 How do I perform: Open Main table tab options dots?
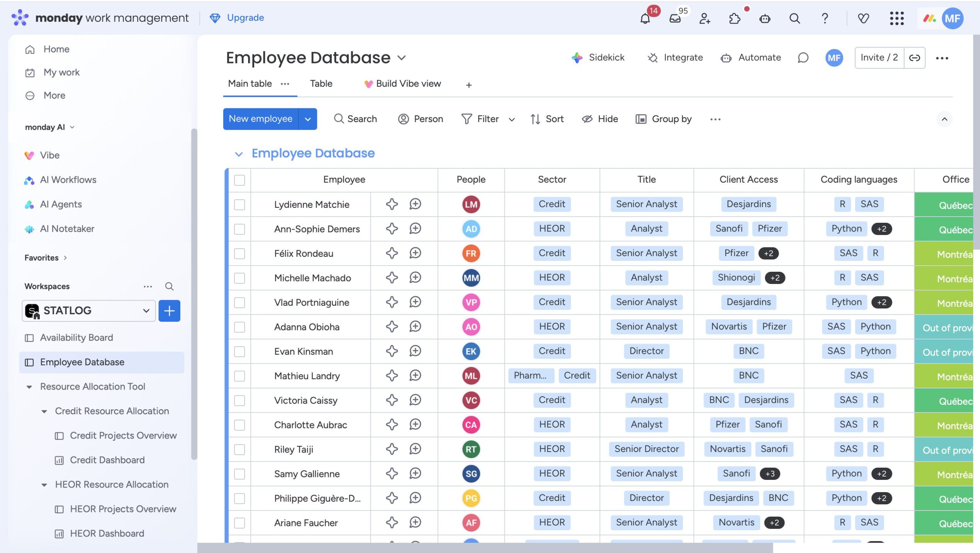[x=285, y=84]
